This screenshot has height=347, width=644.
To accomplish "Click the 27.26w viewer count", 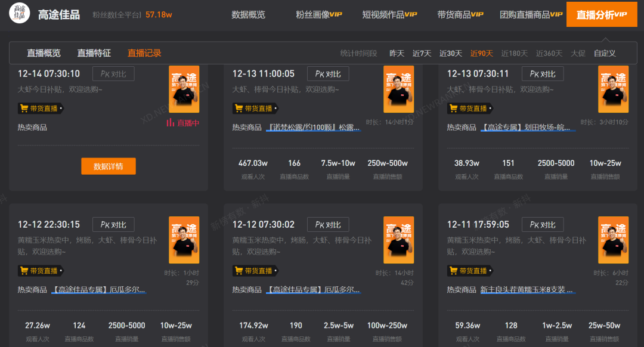I will [x=38, y=325].
